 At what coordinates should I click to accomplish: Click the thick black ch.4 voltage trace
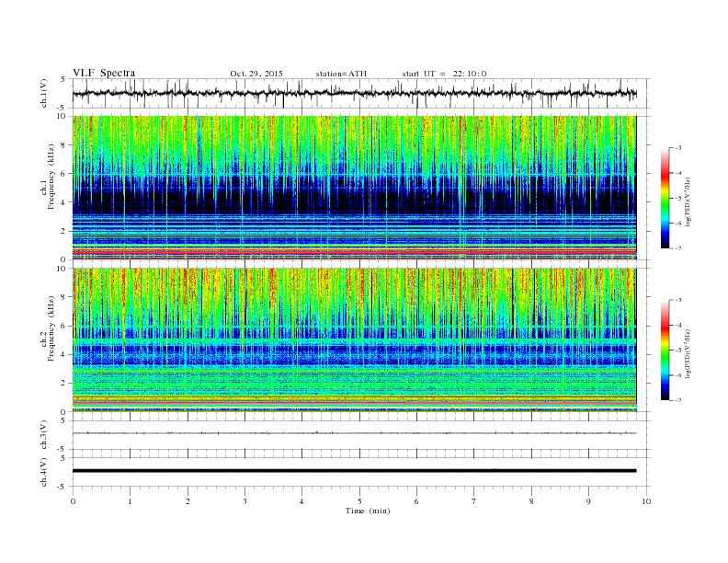point(354,471)
